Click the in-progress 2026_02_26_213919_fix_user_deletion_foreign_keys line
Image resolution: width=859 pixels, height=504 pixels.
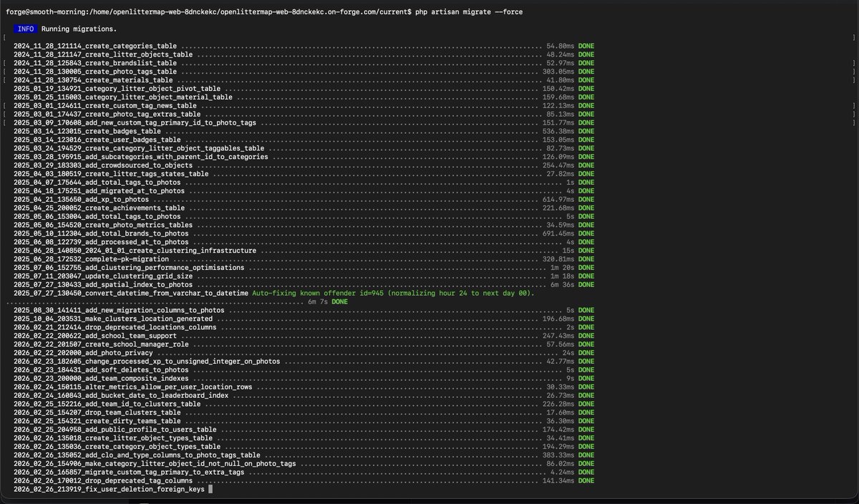point(109,490)
